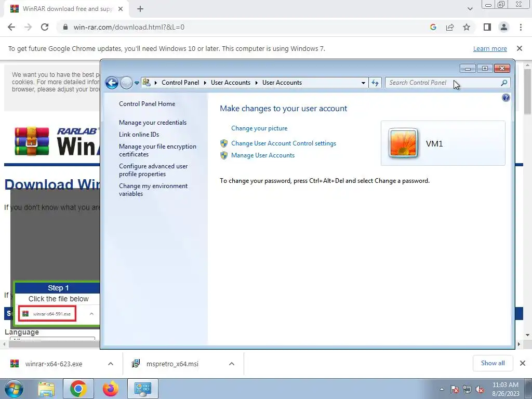This screenshot has width=532, height=399.
Task: Open Link online IDs
Action: pos(139,135)
